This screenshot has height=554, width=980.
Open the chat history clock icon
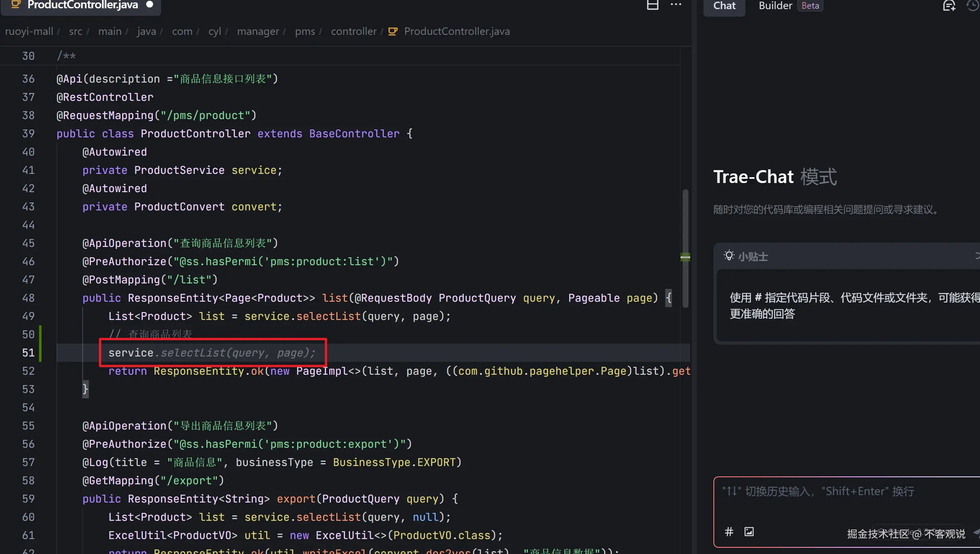(972, 5)
